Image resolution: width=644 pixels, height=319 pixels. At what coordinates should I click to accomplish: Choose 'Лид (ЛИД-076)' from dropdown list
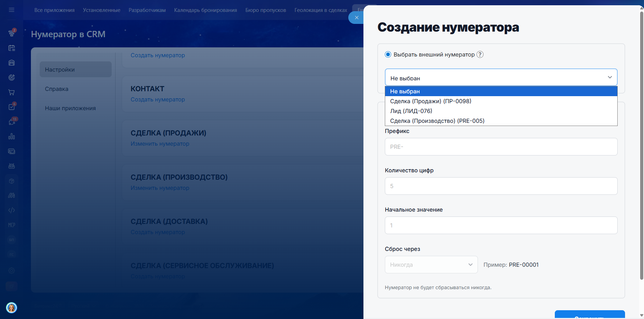[411, 111]
